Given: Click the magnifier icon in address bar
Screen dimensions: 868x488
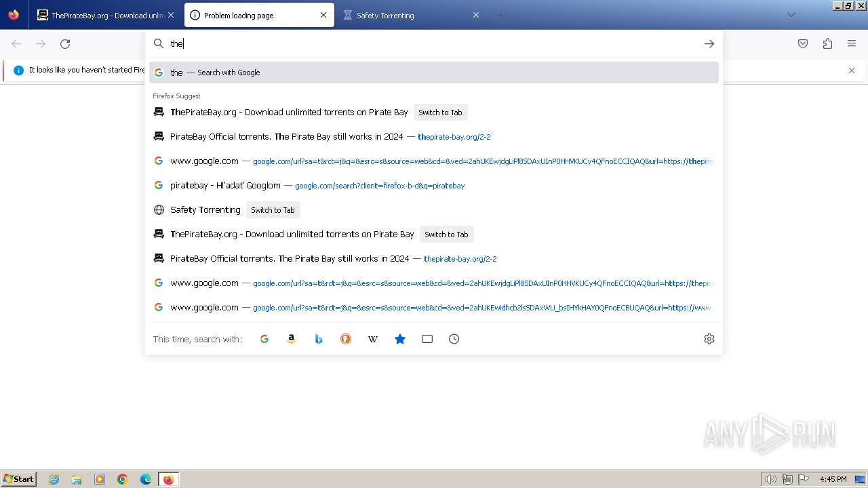Looking at the screenshot, I should (x=159, y=44).
